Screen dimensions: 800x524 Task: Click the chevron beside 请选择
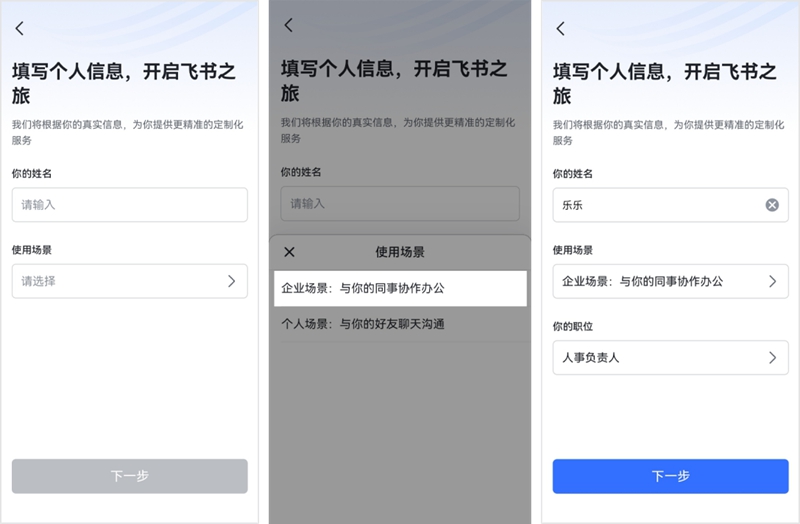[x=232, y=281]
